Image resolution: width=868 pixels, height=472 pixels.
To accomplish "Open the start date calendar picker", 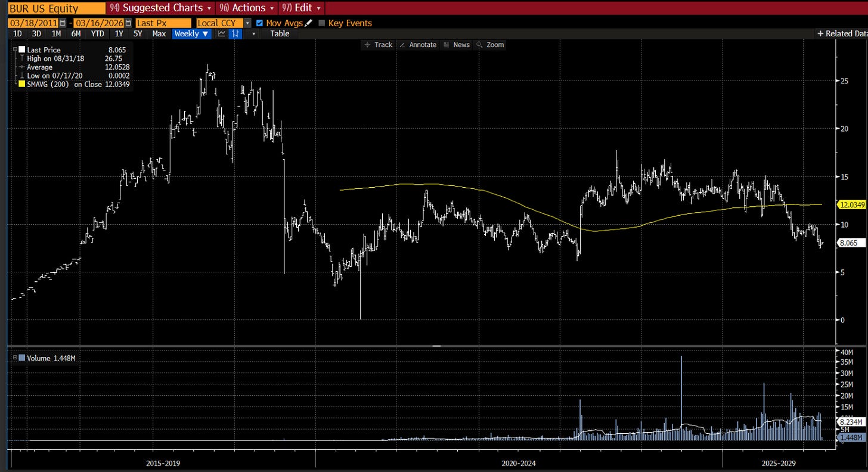I will tap(62, 23).
